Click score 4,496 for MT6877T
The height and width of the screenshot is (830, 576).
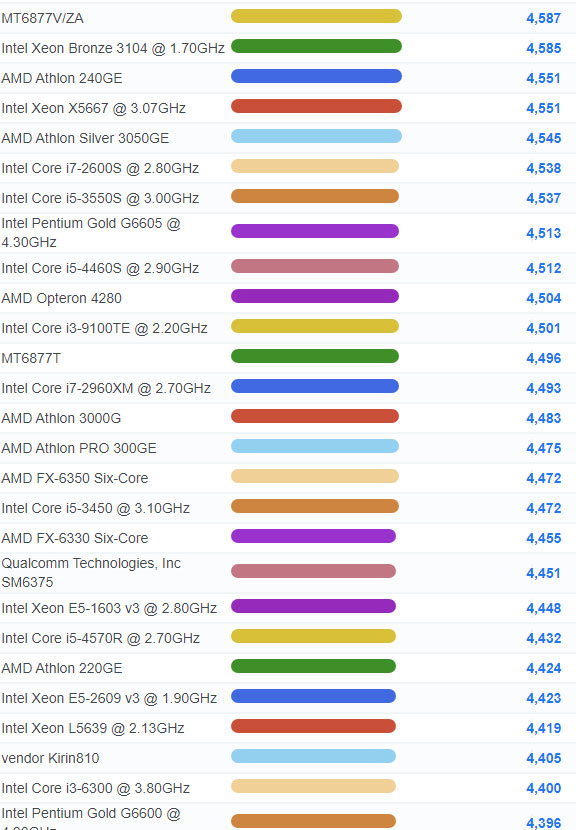pos(543,358)
